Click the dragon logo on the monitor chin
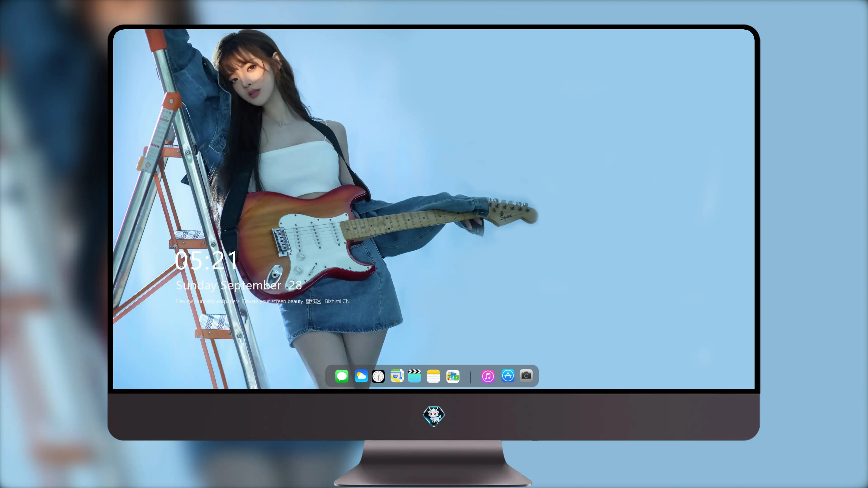The image size is (868, 488). [x=434, y=416]
